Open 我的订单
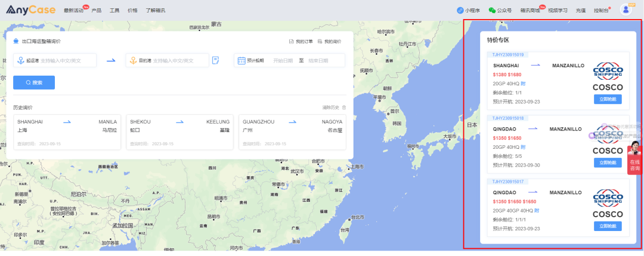Image resolution: width=644 pixels, height=256 pixels. tap(301, 42)
